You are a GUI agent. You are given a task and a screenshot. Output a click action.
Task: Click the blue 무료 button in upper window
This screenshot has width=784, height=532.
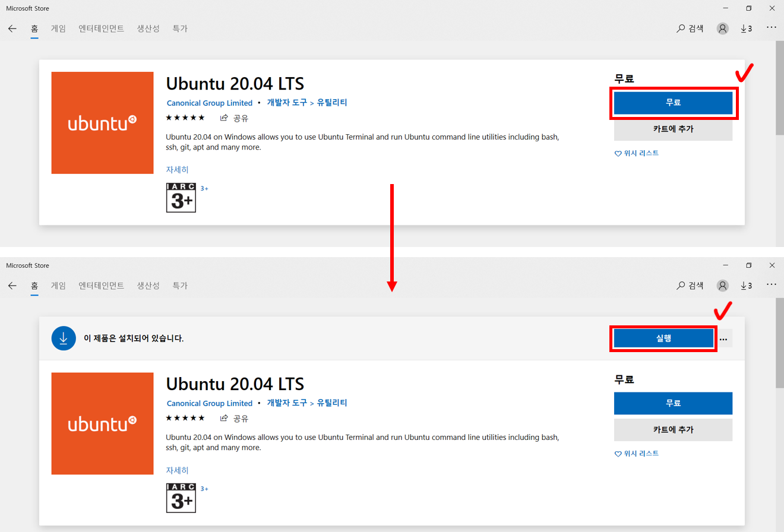(673, 103)
